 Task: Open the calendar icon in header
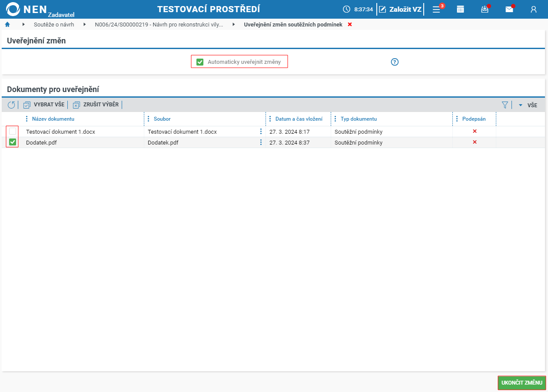(x=460, y=9)
